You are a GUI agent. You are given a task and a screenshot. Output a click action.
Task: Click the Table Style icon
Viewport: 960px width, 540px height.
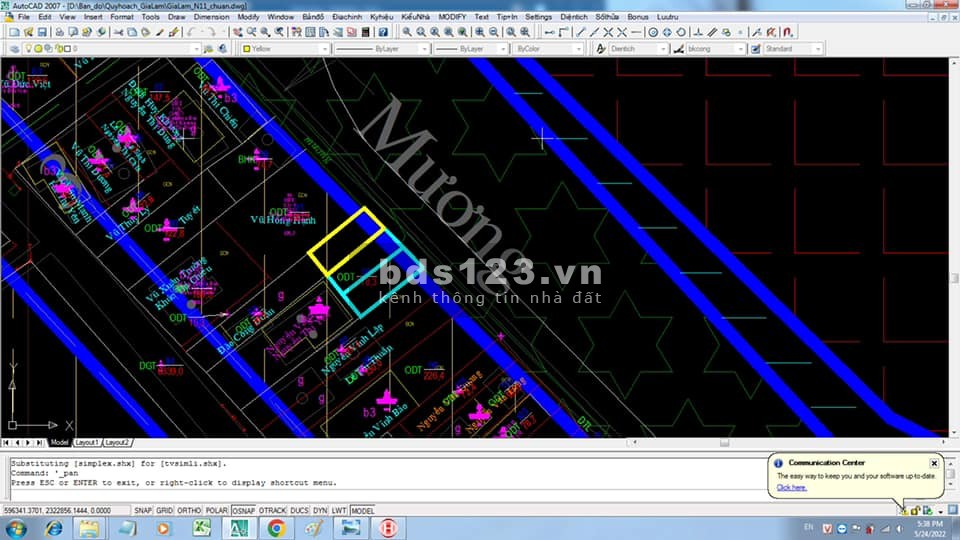(x=756, y=48)
